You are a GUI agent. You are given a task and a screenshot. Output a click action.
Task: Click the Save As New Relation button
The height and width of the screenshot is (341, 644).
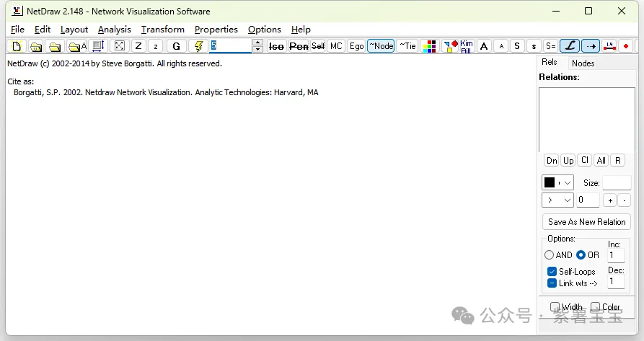pyautogui.click(x=586, y=222)
